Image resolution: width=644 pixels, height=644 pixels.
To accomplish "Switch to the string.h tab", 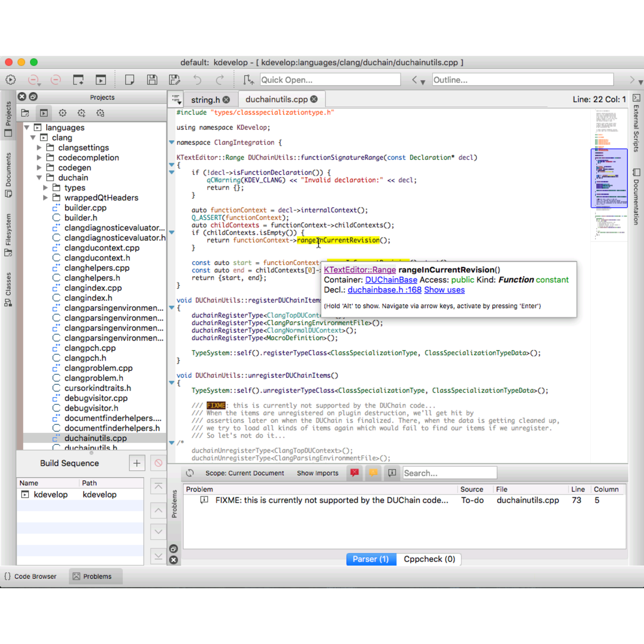I will (206, 99).
